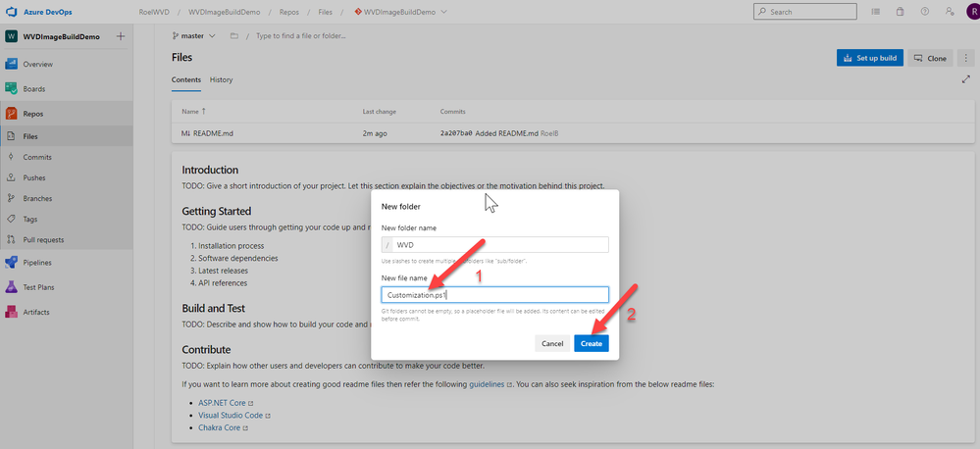
Task: Click the guidelines link
Action: [487, 384]
